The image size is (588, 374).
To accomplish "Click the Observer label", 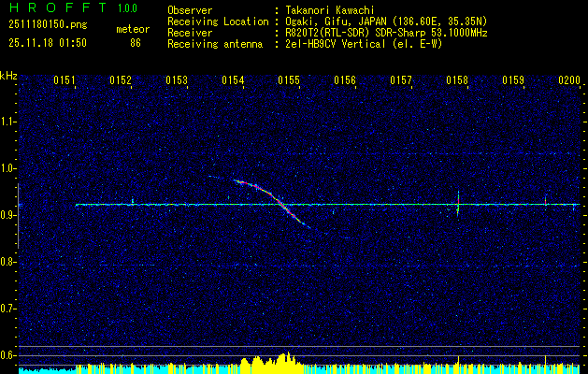I will [190, 10].
